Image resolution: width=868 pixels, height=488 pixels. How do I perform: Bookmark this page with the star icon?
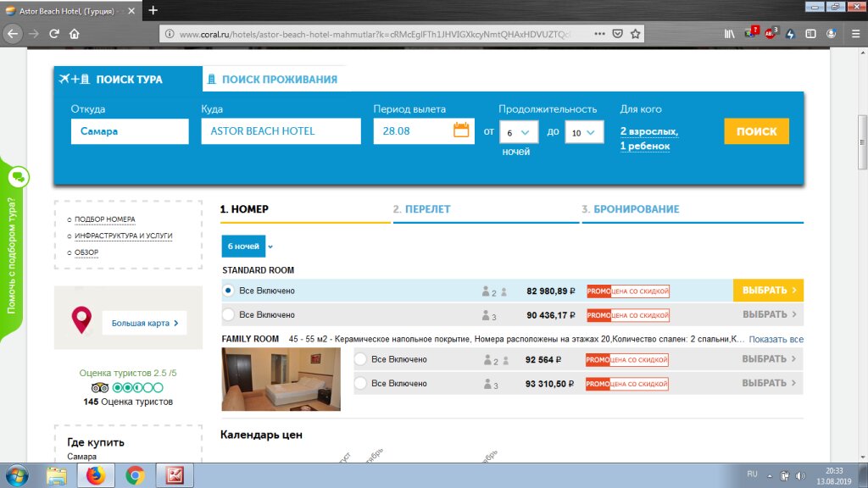[x=636, y=34]
